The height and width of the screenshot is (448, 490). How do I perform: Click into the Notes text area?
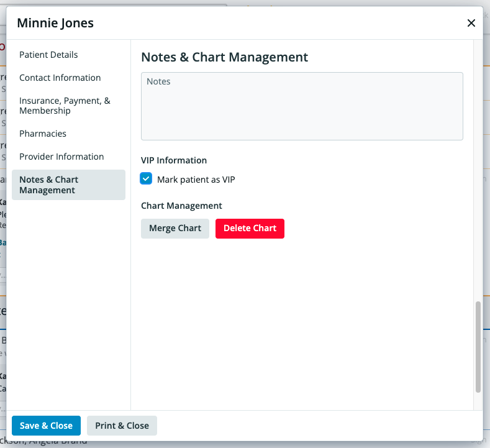302,106
